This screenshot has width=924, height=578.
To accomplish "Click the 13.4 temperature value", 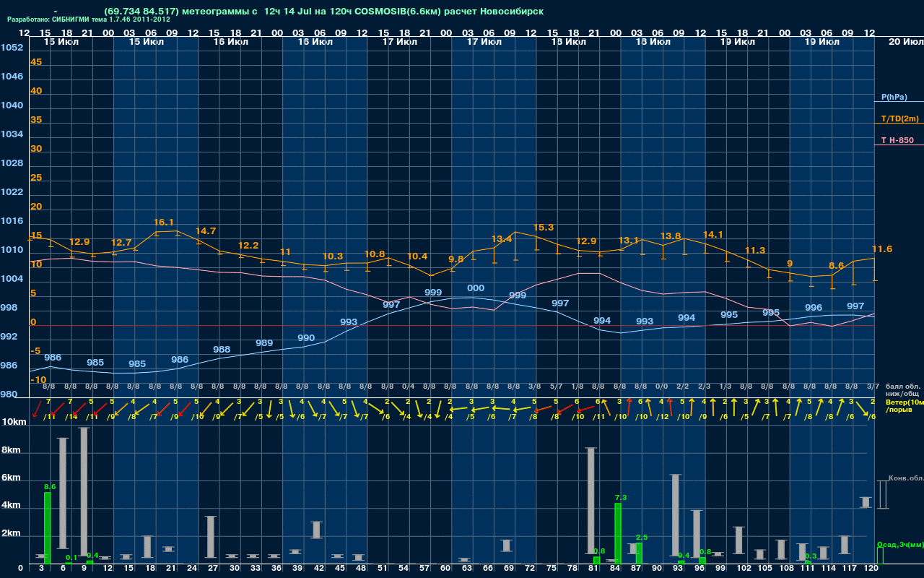I will [x=502, y=239].
